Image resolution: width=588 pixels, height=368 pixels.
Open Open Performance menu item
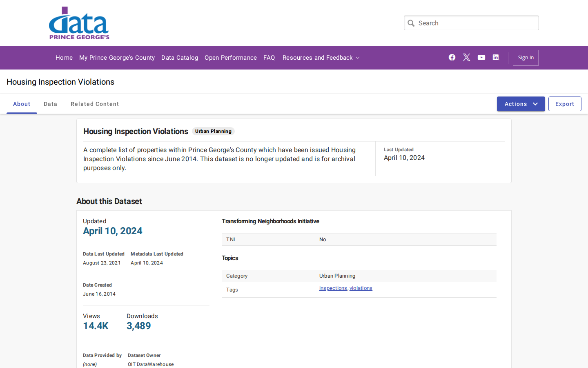pyautogui.click(x=231, y=58)
